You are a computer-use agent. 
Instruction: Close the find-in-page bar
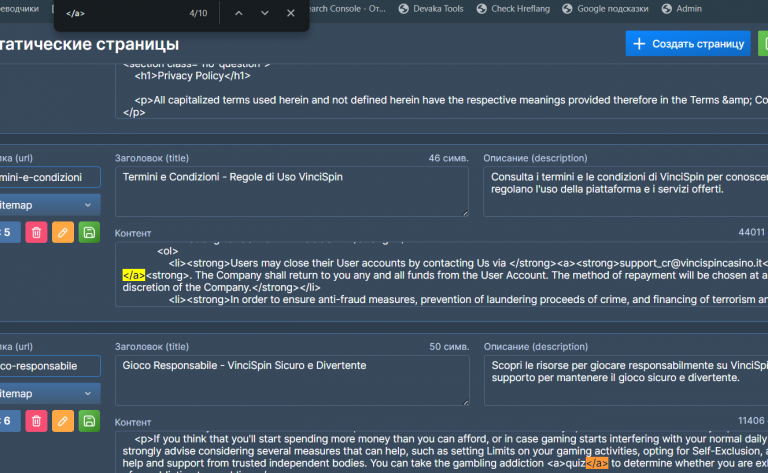coord(290,13)
